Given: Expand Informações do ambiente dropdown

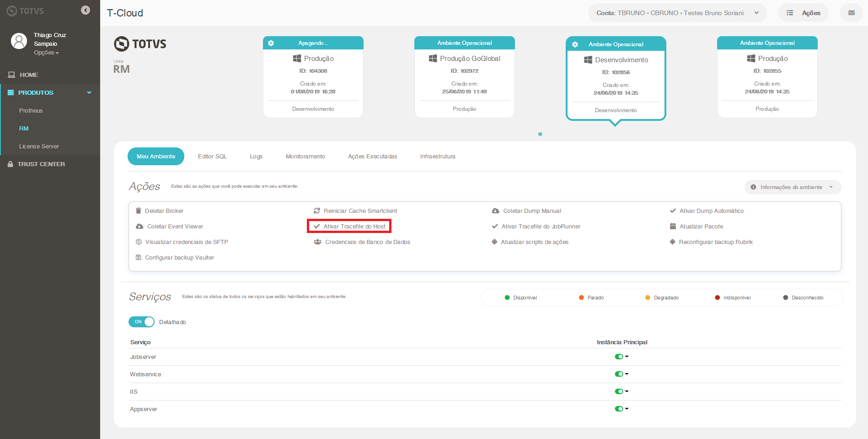Looking at the screenshot, I should click(793, 187).
